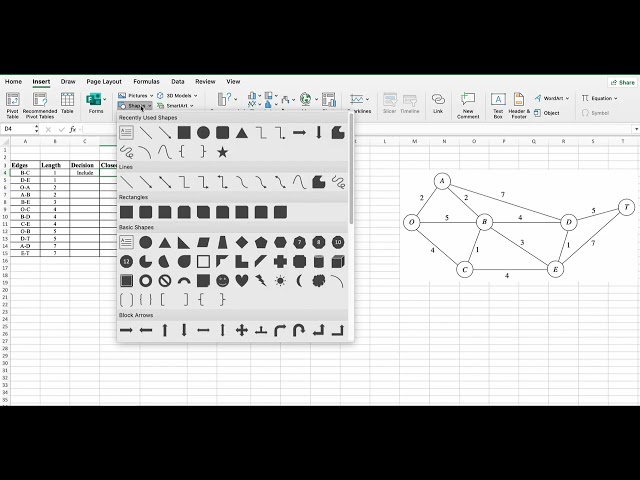
Task: Pick the cube shape in Basic Shapes
Action: click(x=338, y=262)
